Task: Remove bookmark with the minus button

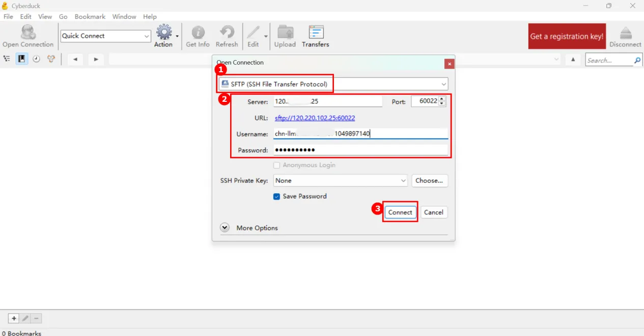Action: tap(36, 319)
